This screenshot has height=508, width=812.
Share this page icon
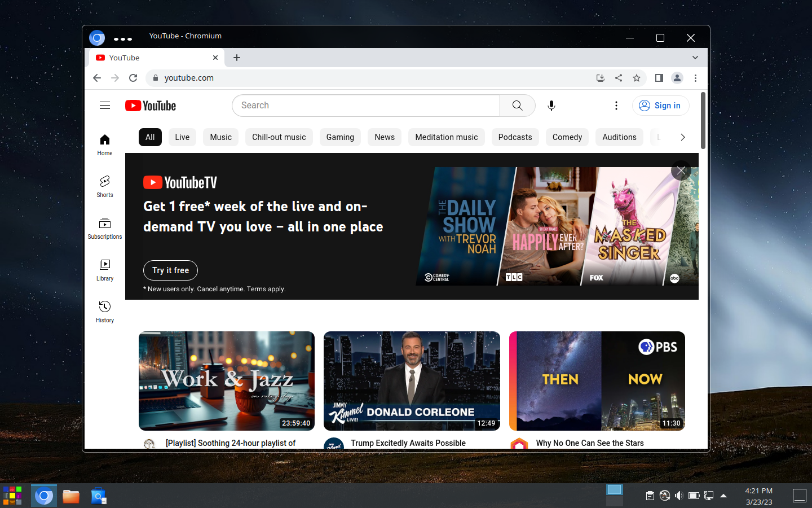point(619,78)
